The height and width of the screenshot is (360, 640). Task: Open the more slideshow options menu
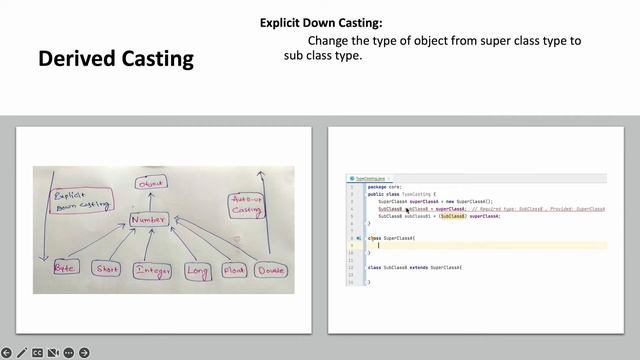click(69, 353)
